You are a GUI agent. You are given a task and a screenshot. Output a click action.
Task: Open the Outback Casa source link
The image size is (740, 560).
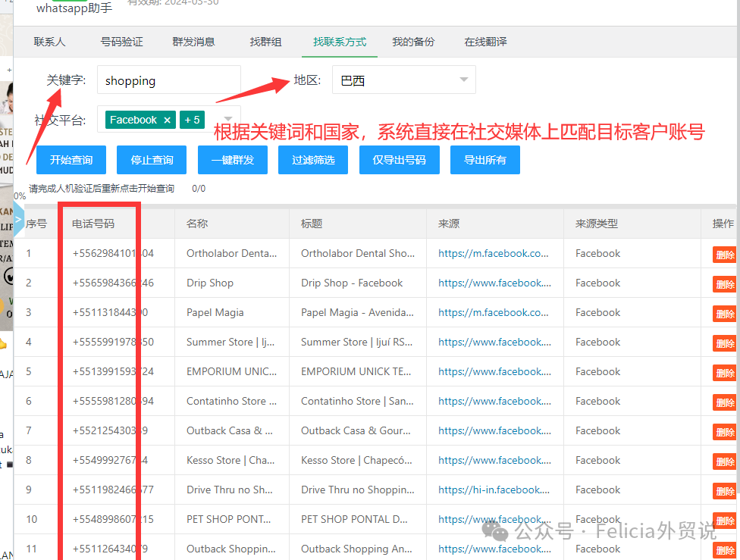click(x=494, y=430)
